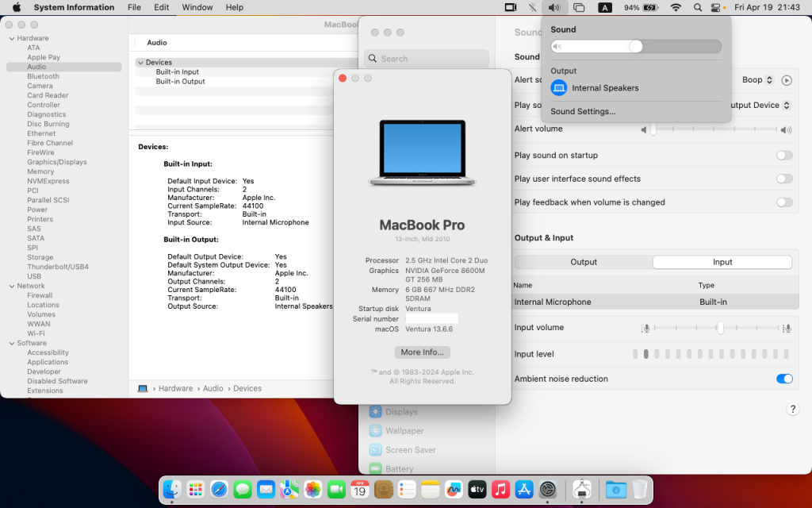
Task: Open Help question mark in Sound settings
Action: pos(792,409)
